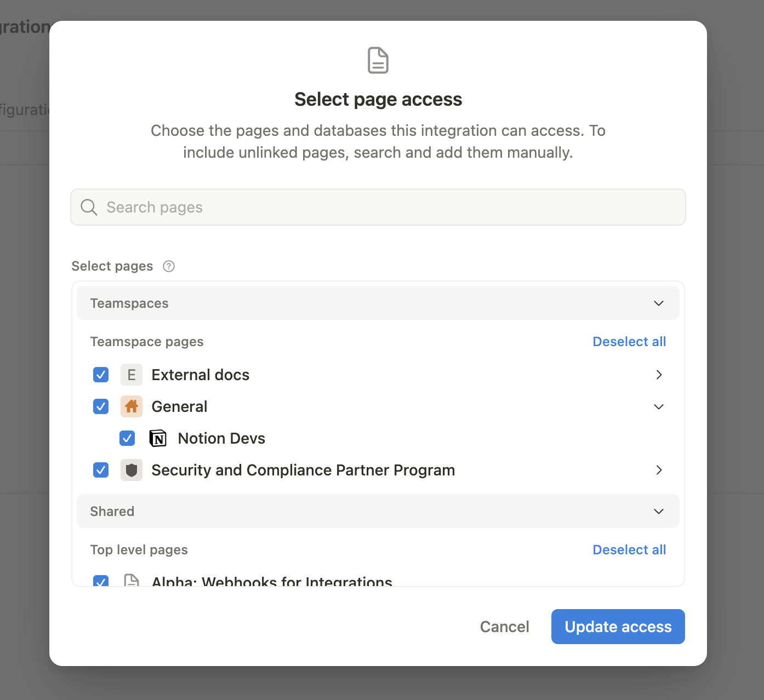
Task: Click the Notion logo icon beside Notion Devs
Action: (158, 438)
